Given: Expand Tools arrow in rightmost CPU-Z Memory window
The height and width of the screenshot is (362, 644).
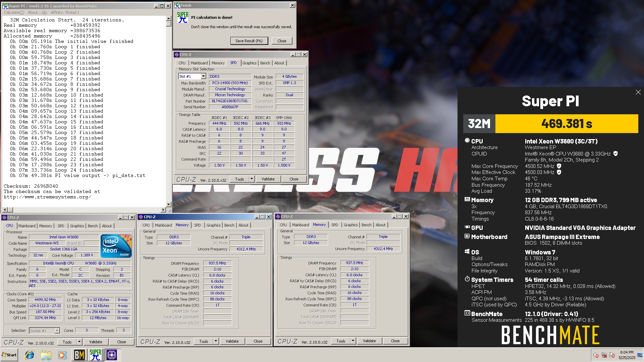Looking at the screenshot, I should (353, 341).
